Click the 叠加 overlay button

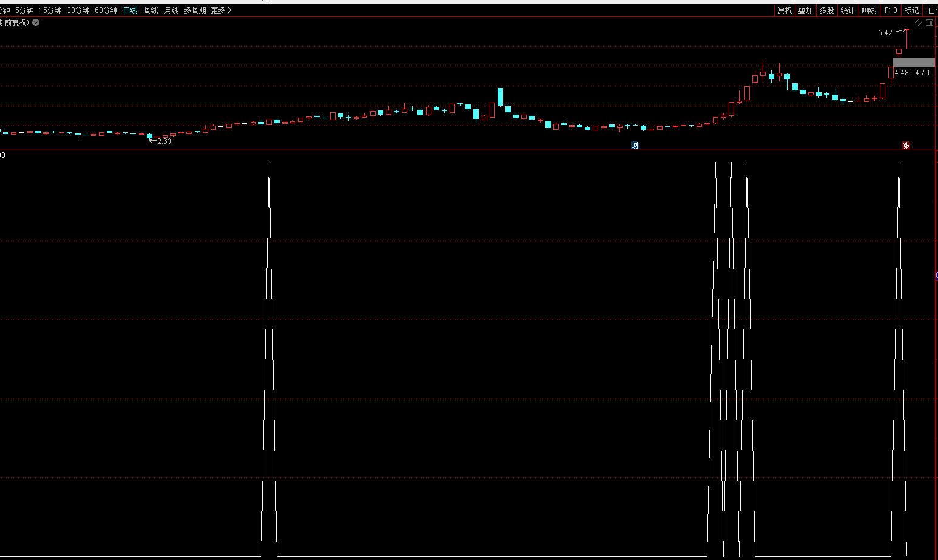click(806, 10)
